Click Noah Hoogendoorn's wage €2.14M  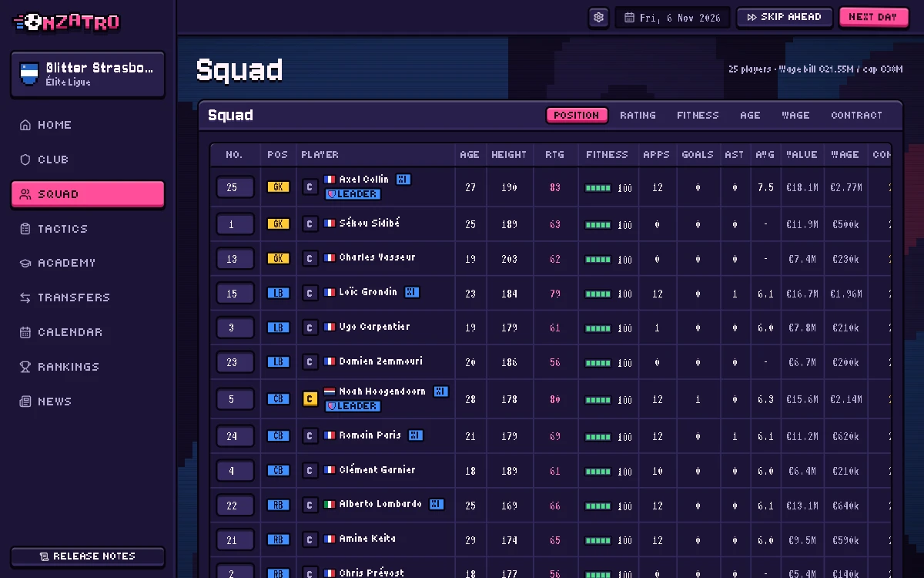[x=845, y=399]
